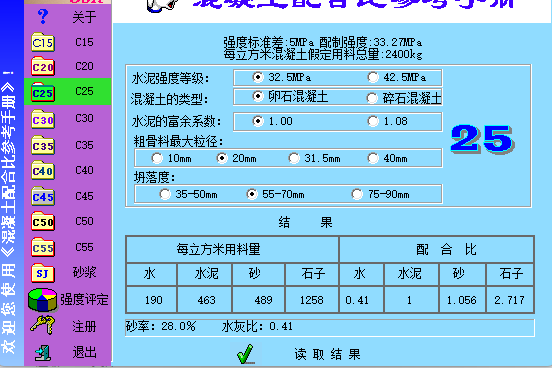This screenshot has height=368, width=552.
Task: Select C40 label in sidebar
Action: [x=84, y=170]
